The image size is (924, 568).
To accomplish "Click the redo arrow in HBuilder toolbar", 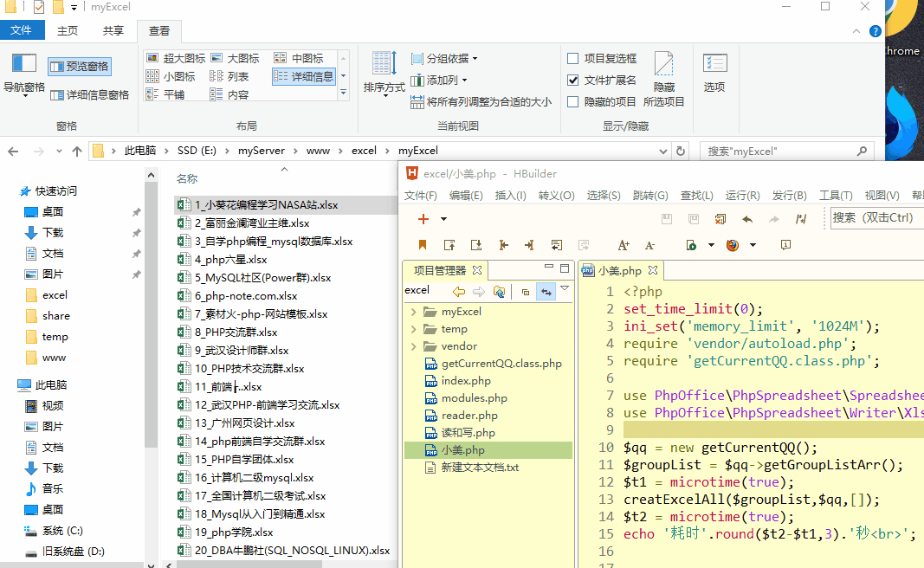I will click(x=773, y=219).
